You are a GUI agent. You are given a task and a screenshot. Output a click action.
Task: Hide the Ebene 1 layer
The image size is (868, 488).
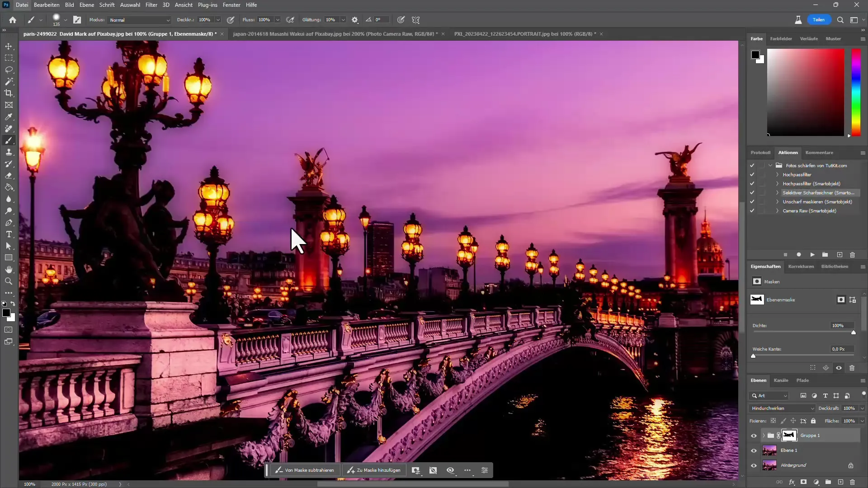754,450
